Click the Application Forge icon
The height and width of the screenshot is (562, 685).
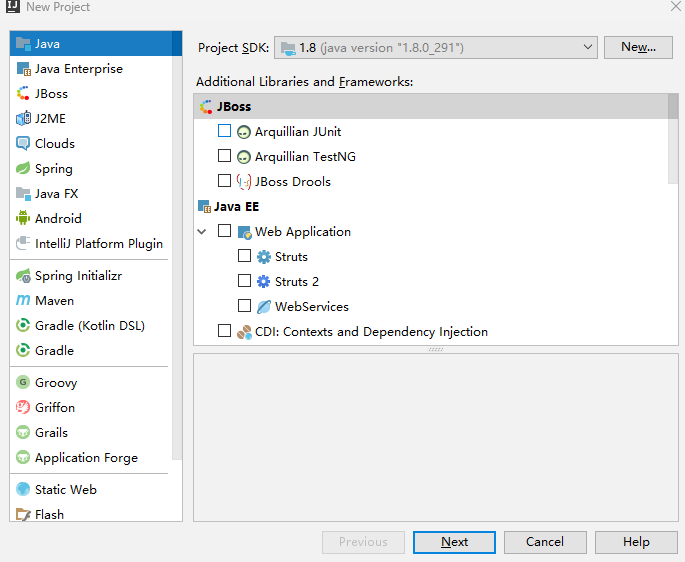(x=23, y=457)
